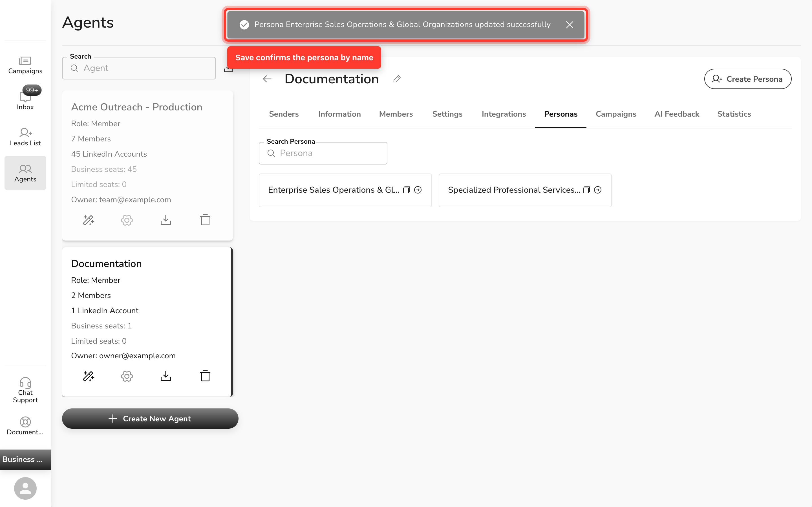812x507 pixels.
Task: Duplicate the Enterprise Sales Operations persona
Action: [406, 190]
